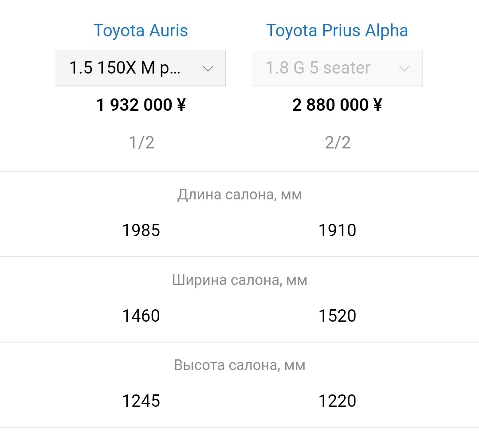
Task: Click the yen symbol after 2 880 000
Action: click(x=377, y=105)
